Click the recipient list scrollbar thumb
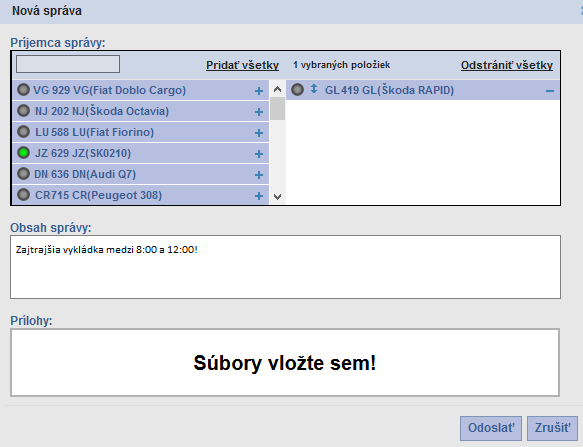583x447 pixels. [277, 108]
